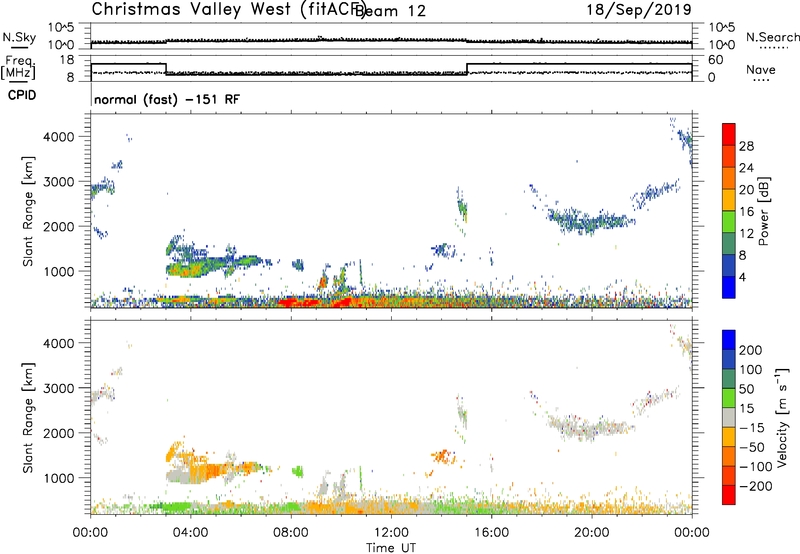Click the green segment of velocity colorbar

pyautogui.click(x=729, y=398)
